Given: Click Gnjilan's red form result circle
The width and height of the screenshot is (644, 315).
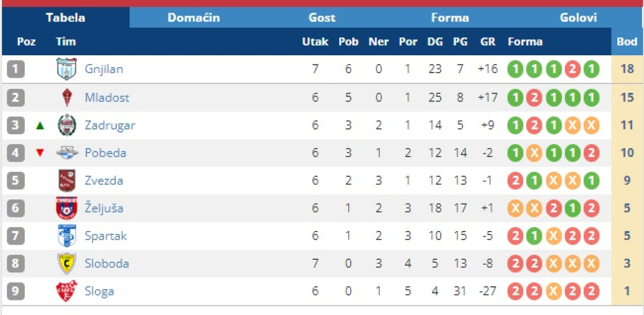Looking at the screenshot, I should [x=572, y=69].
